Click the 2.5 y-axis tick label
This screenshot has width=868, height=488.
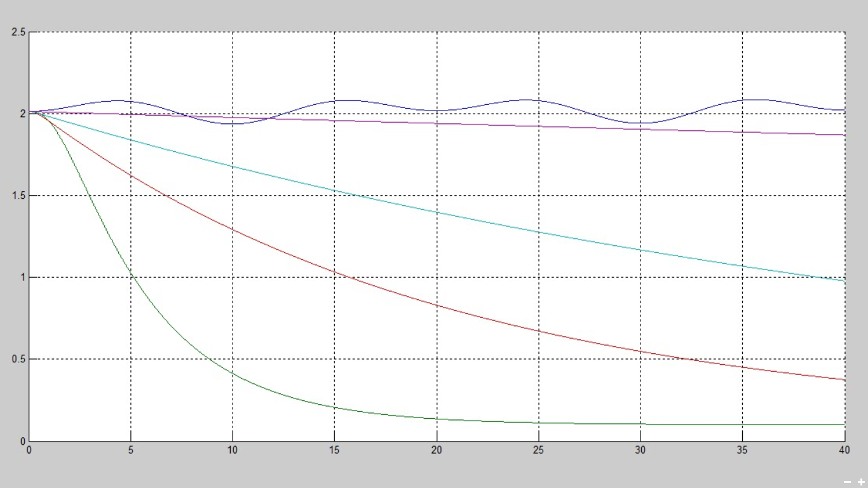coord(19,32)
